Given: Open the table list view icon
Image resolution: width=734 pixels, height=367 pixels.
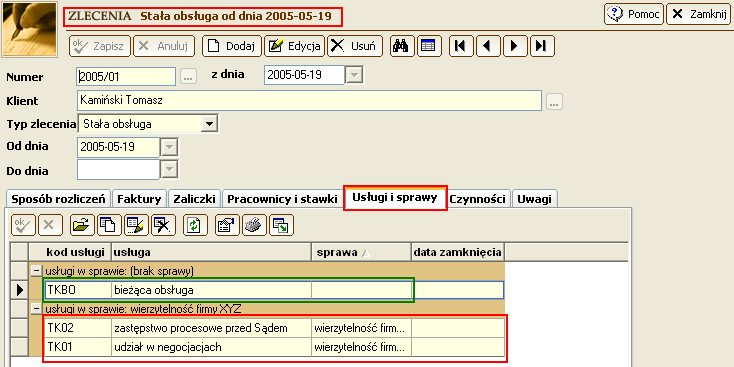Looking at the screenshot, I should (x=429, y=46).
